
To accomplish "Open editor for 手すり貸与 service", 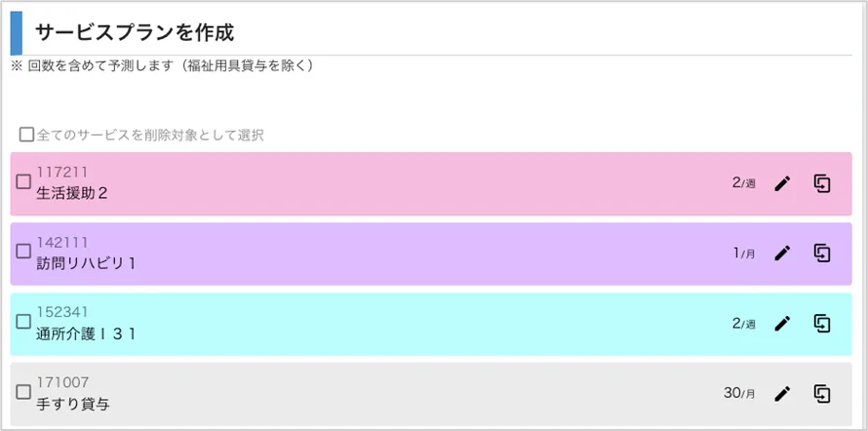I will pyautogui.click(x=782, y=394).
